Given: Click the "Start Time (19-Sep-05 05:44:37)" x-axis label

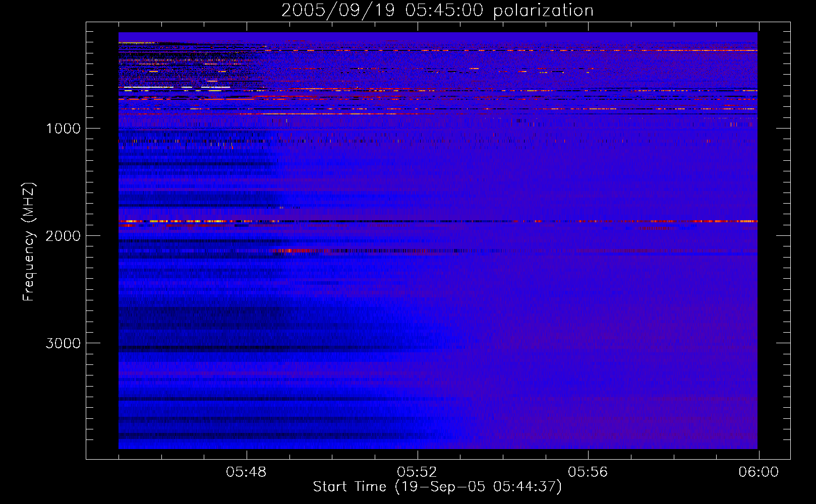Looking at the screenshot, I should [x=437, y=487].
